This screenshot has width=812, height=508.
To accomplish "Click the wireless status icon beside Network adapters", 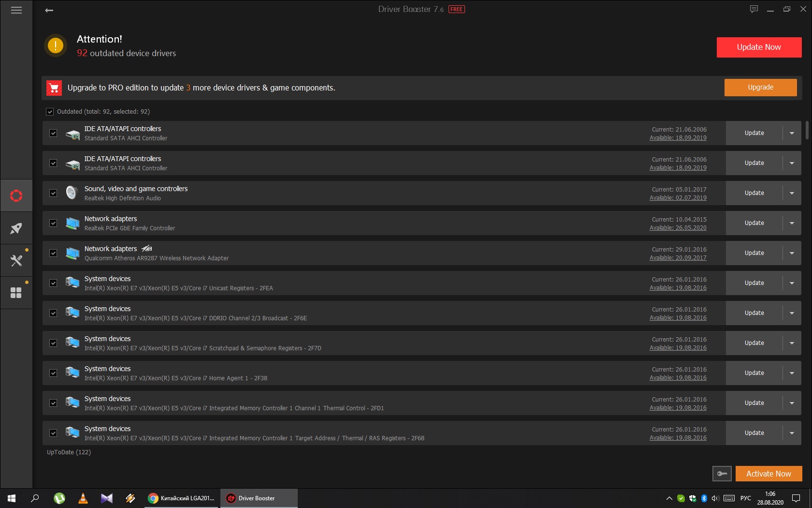I will 147,249.
